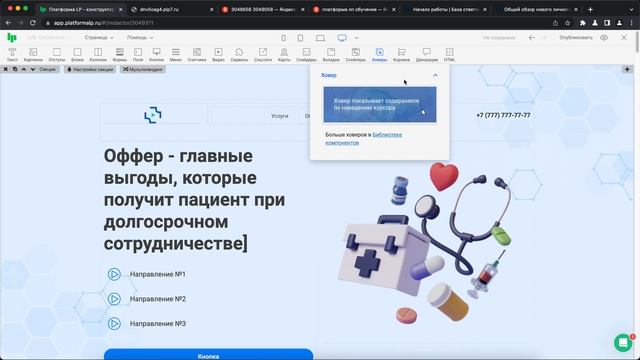Select the Поля fields tool

[138, 54]
